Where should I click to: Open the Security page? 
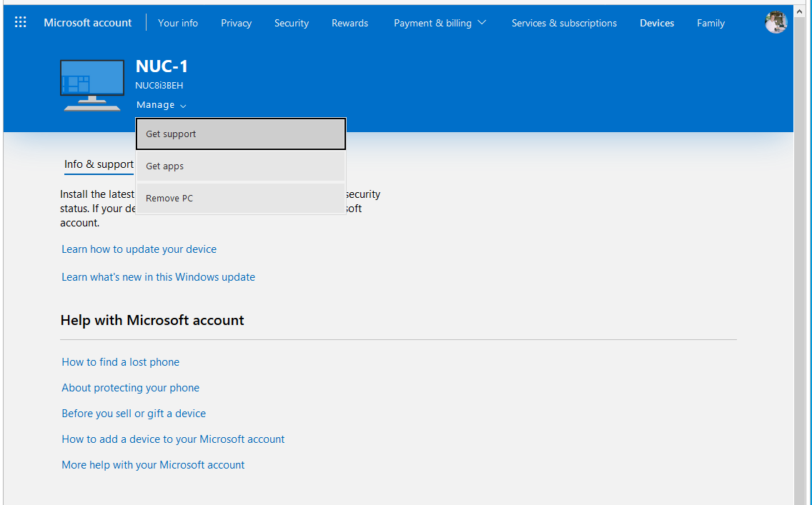tap(292, 24)
